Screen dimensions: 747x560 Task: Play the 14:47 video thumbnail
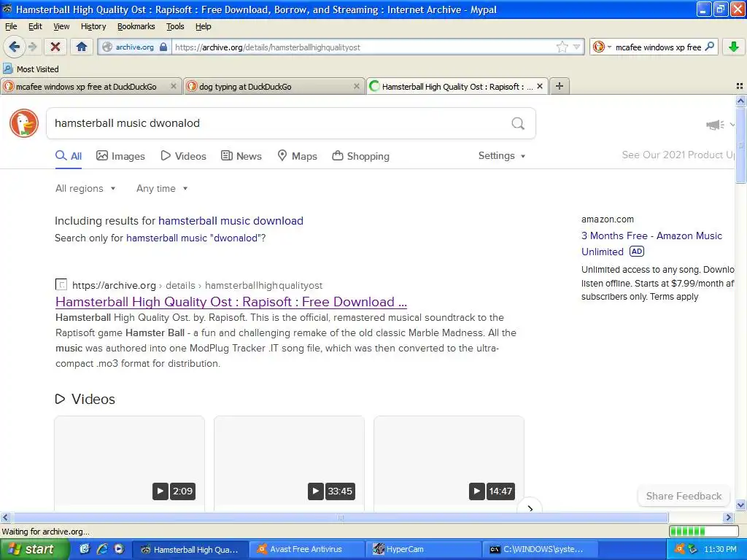click(449, 464)
